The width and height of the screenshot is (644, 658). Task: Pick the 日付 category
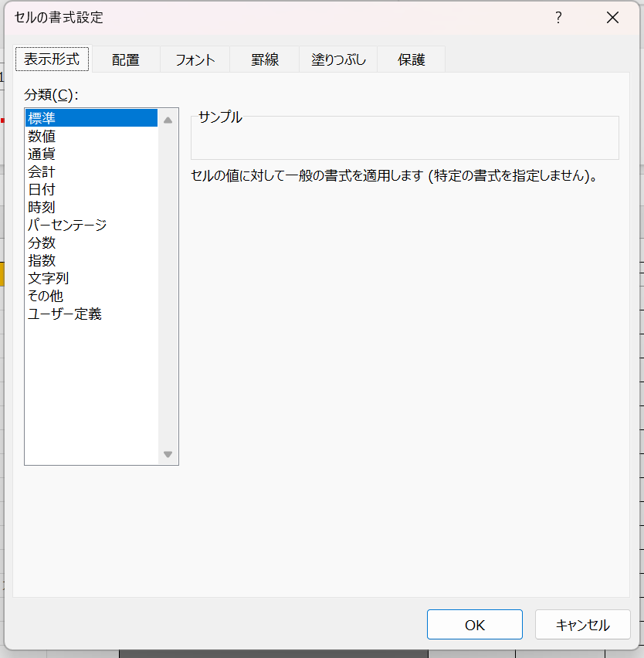(x=42, y=189)
